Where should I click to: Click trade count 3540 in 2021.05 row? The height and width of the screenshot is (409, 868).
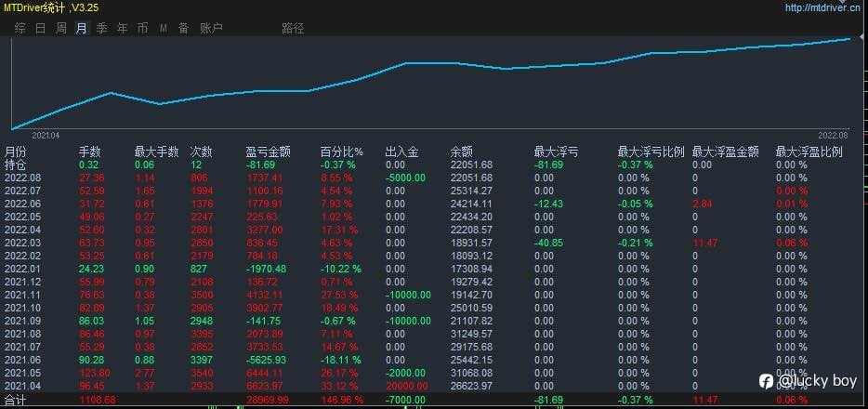(x=201, y=373)
